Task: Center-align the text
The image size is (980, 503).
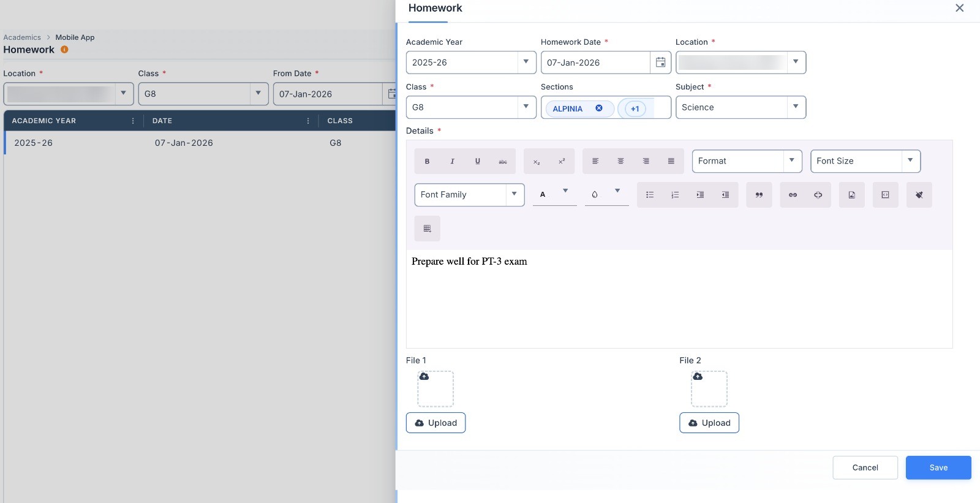Action: 620,161
